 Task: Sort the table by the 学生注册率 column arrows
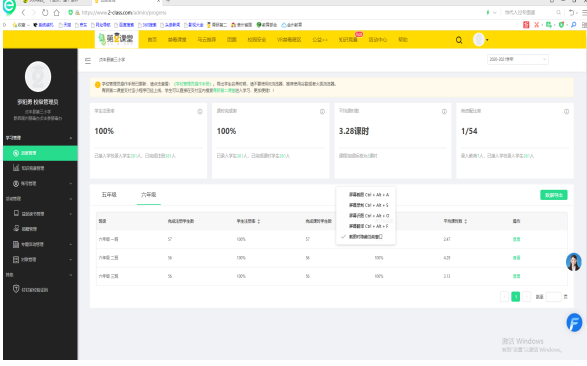click(259, 222)
